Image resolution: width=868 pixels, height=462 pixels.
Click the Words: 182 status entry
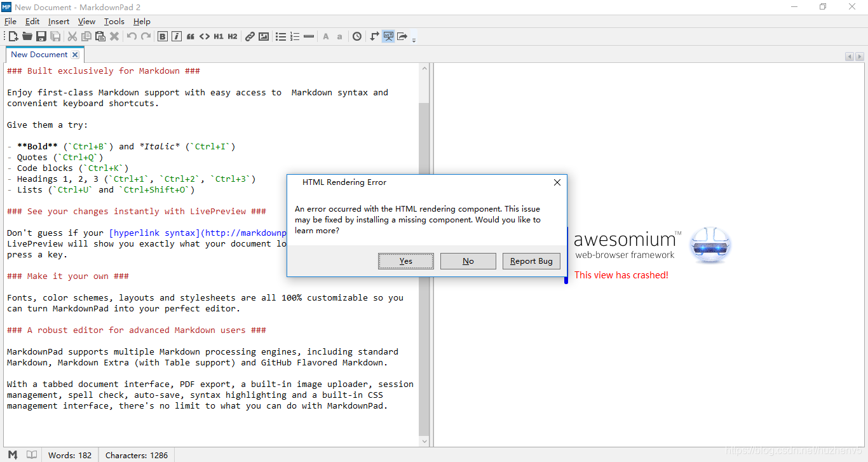(70, 455)
